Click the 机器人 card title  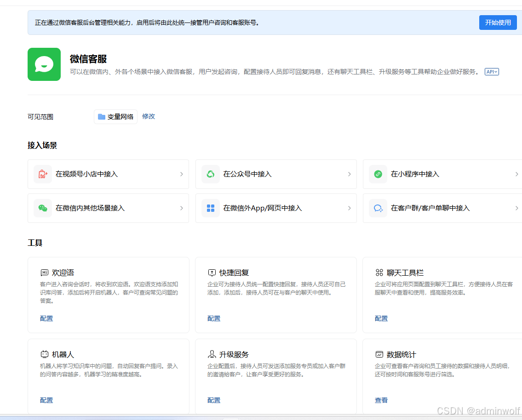(63, 354)
